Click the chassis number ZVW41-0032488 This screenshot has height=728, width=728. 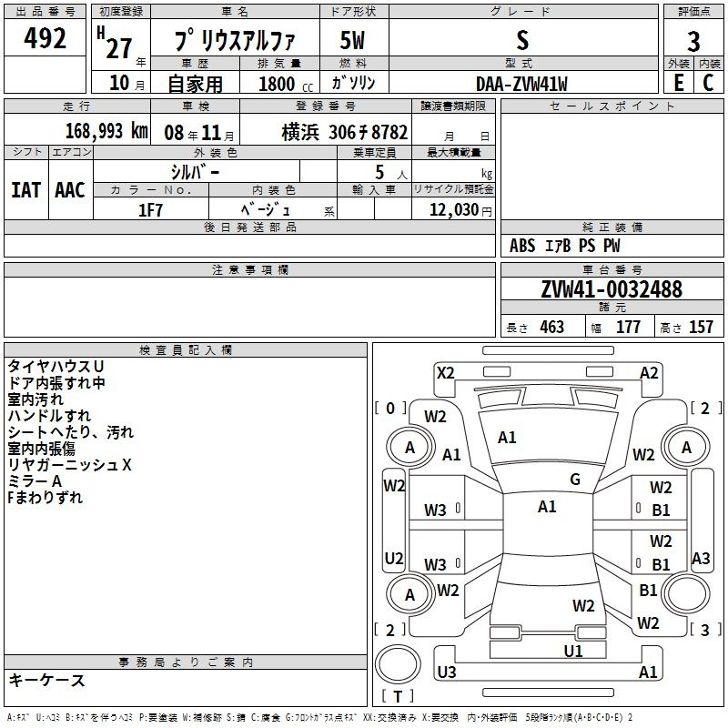pyautogui.click(x=612, y=289)
